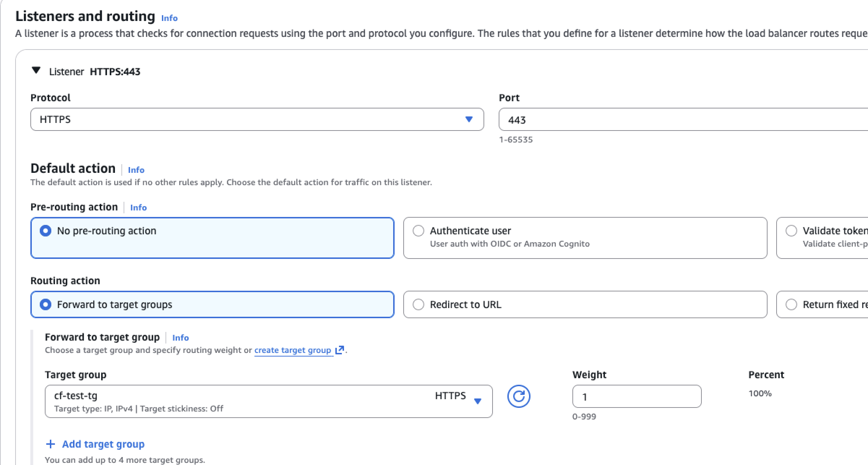Refresh the target group list

tap(519, 396)
